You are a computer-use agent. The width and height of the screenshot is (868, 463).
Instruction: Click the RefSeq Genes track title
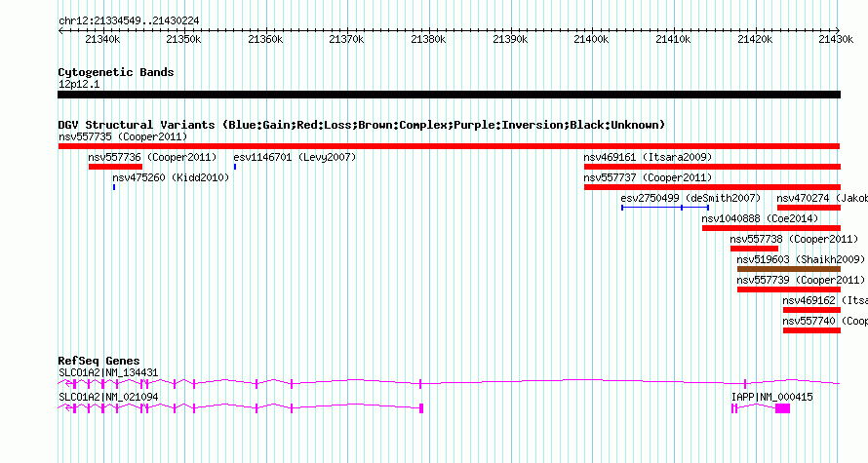(99, 360)
